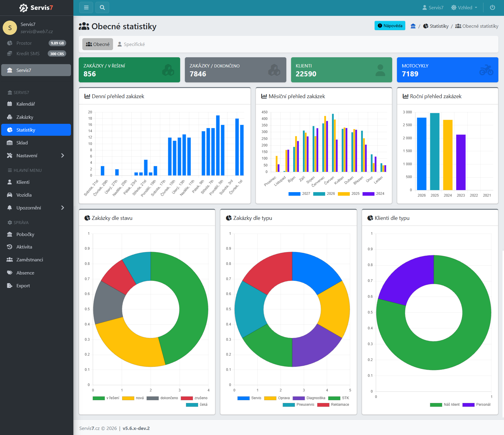Click the Prostor 9.89 GB badge
Image resolution: width=504 pixels, height=435 pixels.
[x=57, y=43]
